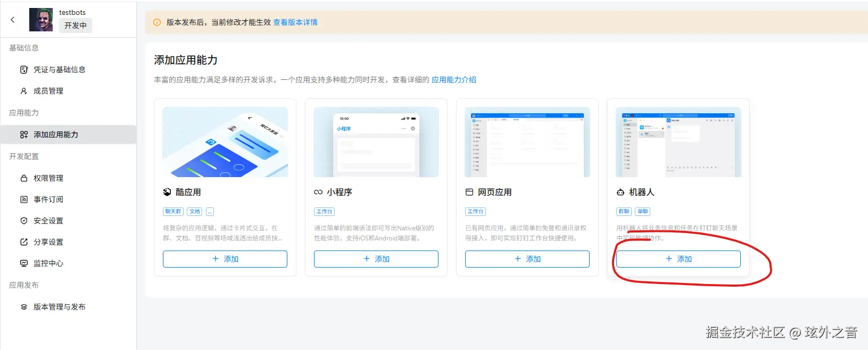
Task: Expand more tags with the ... tag
Action: tap(210, 212)
